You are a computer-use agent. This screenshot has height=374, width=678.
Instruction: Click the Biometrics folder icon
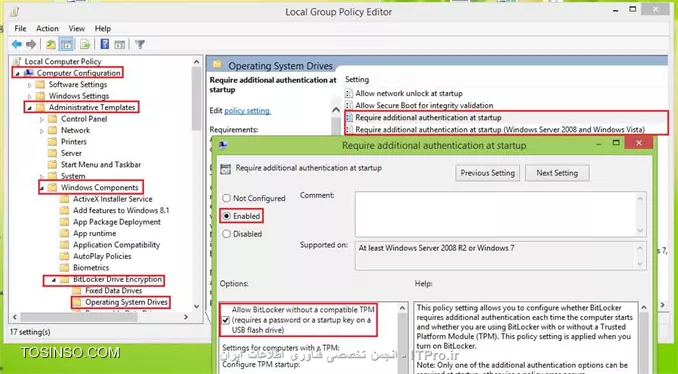pyautogui.click(x=64, y=268)
